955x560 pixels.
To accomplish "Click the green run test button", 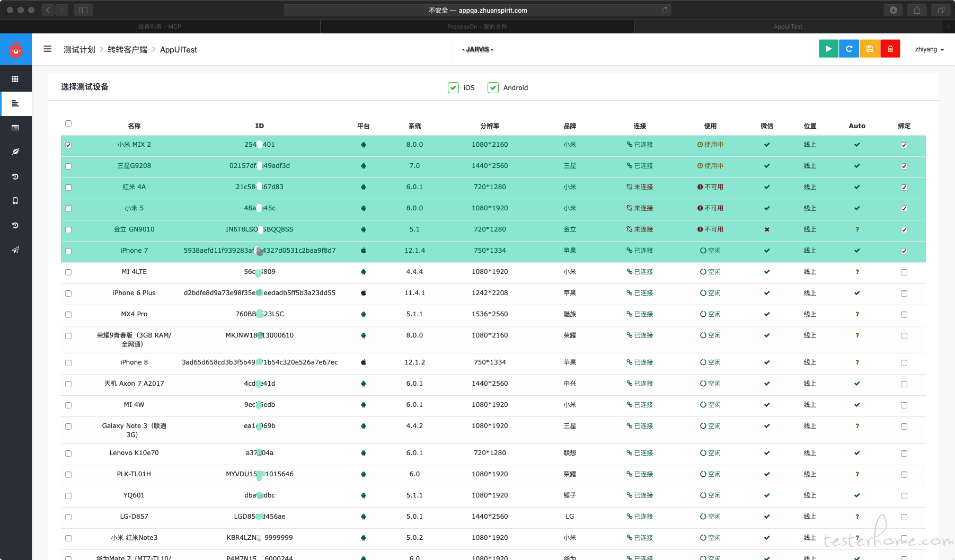I will click(828, 49).
